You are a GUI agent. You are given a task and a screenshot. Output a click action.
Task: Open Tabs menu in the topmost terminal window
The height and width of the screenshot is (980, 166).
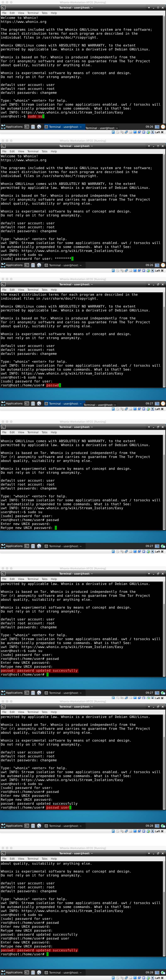45,13
